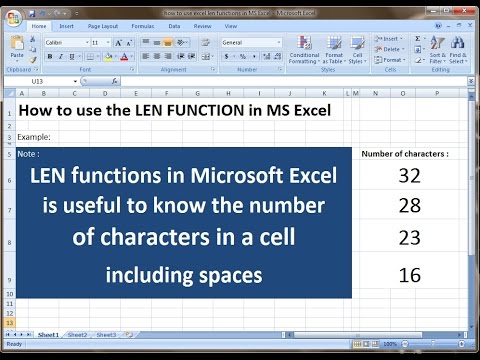Open Font dialog launcher
The width and height of the screenshot is (480, 360).
point(132,69)
